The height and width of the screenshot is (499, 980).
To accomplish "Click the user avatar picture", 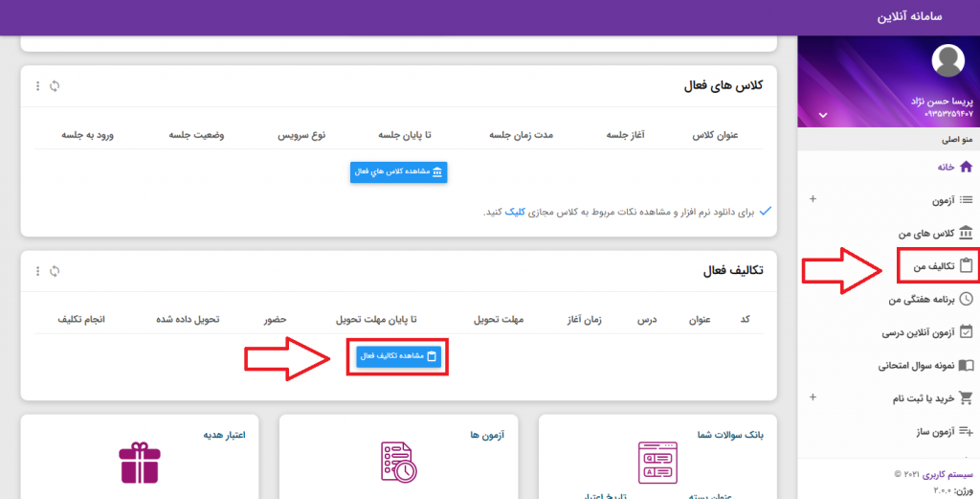I will (x=947, y=60).
